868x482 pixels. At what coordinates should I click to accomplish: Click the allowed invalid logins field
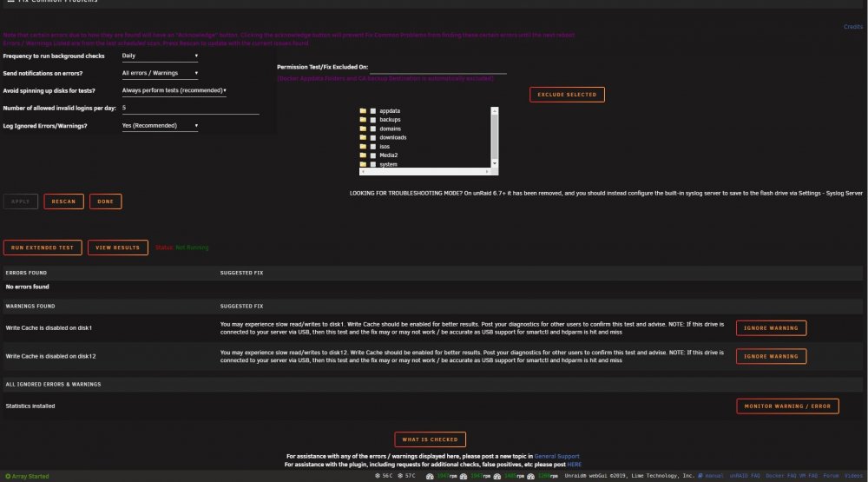click(190, 108)
